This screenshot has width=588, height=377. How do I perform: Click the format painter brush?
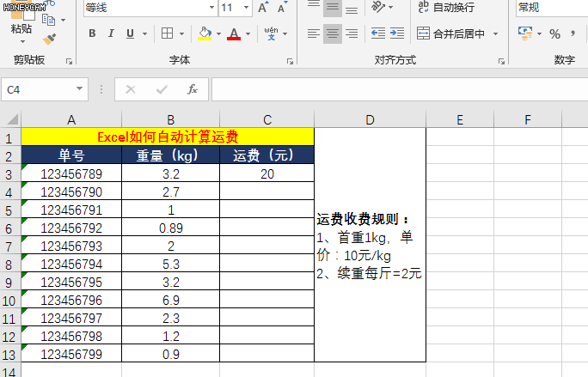coord(49,39)
